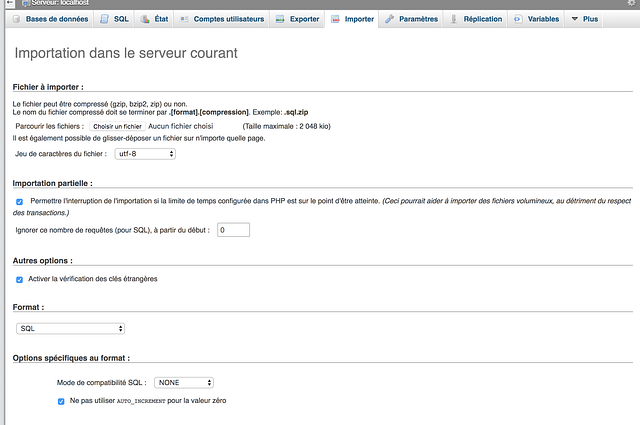The image size is (640, 425).
Task: Open the État tab
Action: [154, 19]
